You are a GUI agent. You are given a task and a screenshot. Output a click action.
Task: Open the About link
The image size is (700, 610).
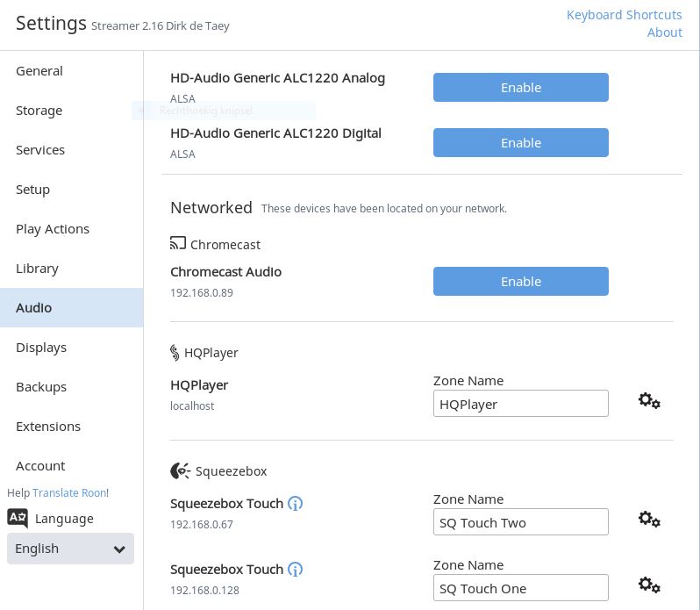pos(665,32)
